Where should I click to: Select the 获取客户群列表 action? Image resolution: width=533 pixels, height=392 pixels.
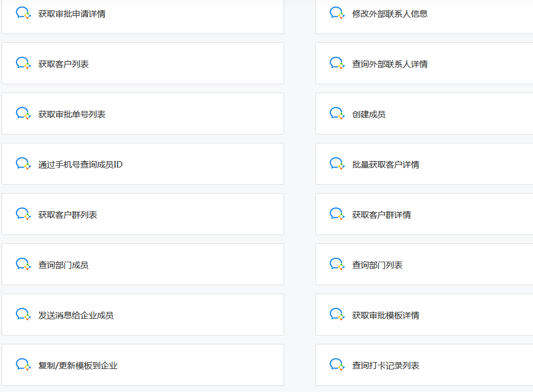pyautogui.click(x=143, y=214)
